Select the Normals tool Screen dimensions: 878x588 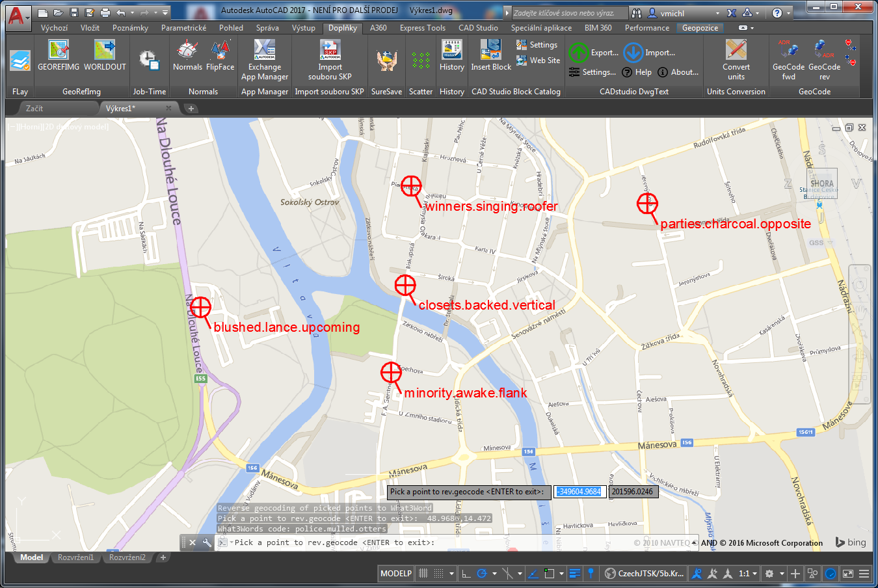(x=187, y=55)
